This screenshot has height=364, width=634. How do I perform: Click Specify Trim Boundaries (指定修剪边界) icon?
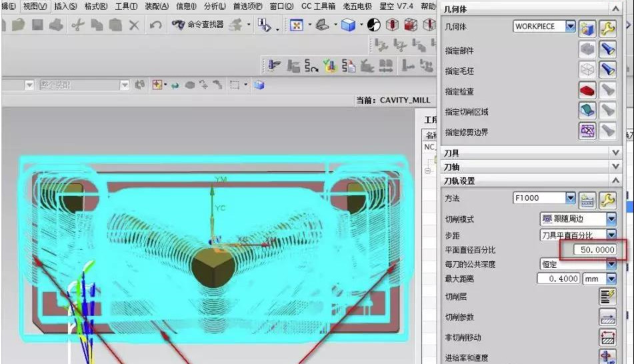click(586, 131)
